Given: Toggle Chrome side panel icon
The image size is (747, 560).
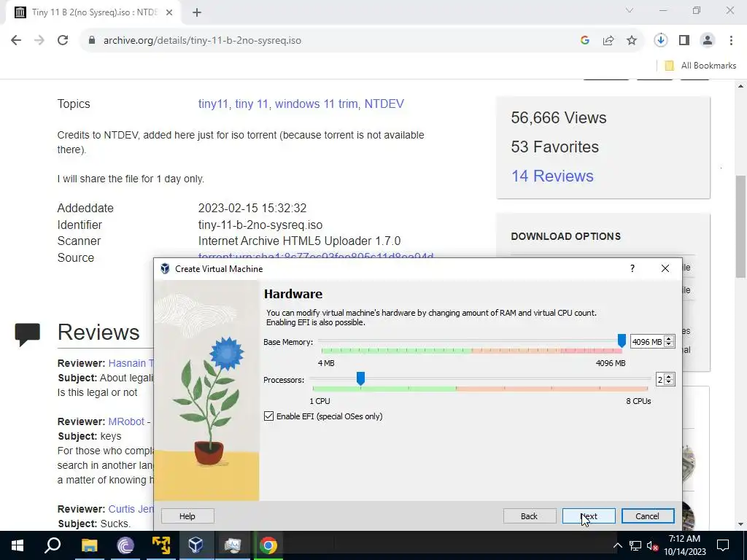Looking at the screenshot, I should point(684,40).
